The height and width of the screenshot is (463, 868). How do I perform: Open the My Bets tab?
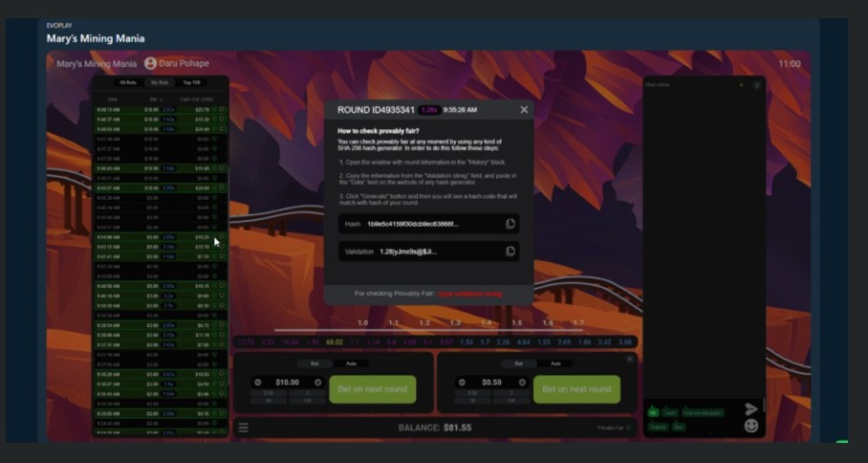point(159,83)
